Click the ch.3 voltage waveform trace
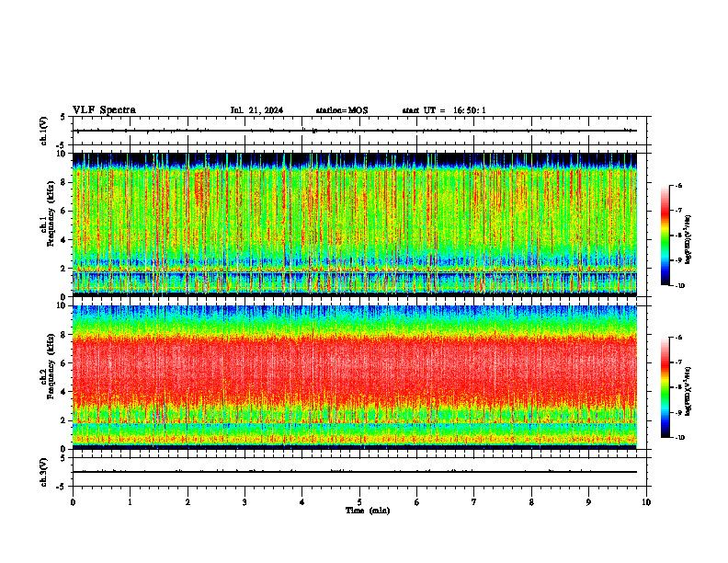The image size is (728, 563). click(x=355, y=472)
